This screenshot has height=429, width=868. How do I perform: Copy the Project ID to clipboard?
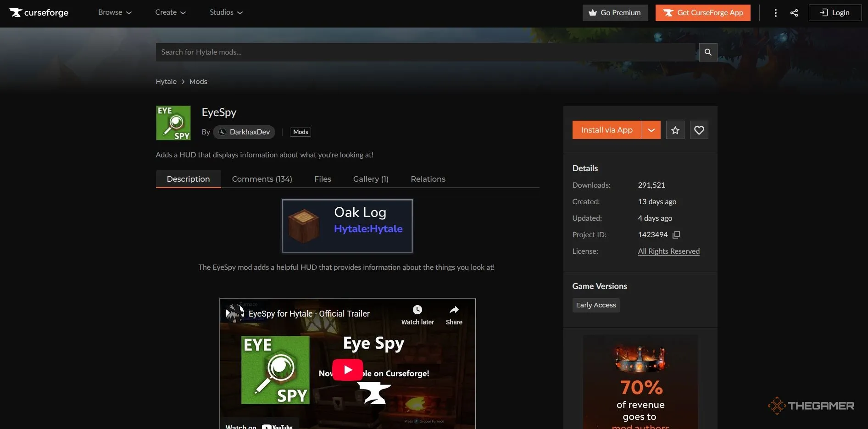[676, 235]
